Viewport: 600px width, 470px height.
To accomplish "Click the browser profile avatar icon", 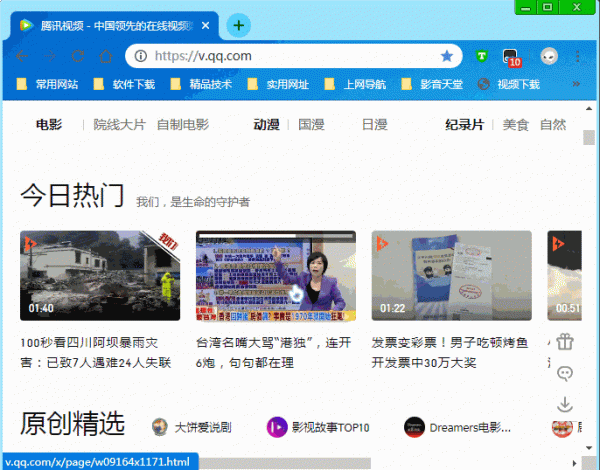I will [549, 56].
